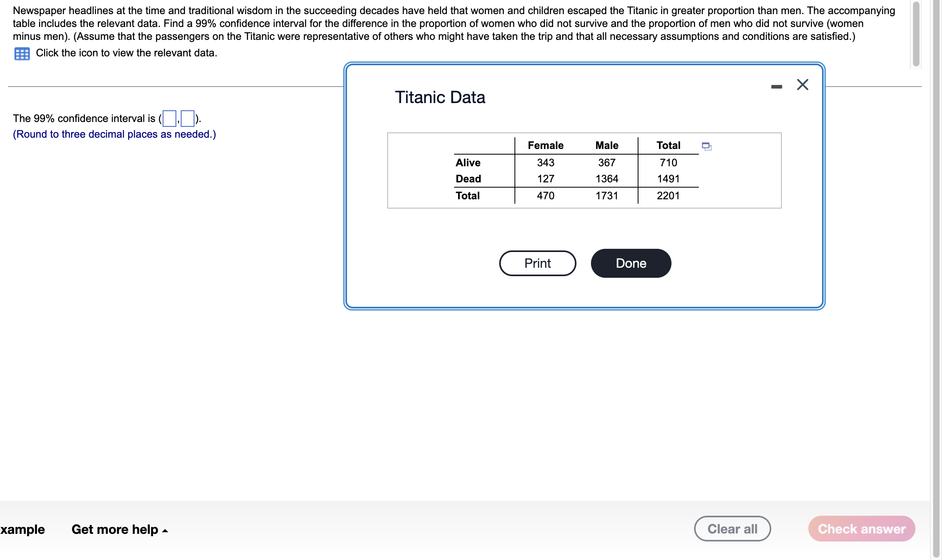The width and height of the screenshot is (942, 560).
Task: Open the example link at bottom left
Action: pos(23,529)
